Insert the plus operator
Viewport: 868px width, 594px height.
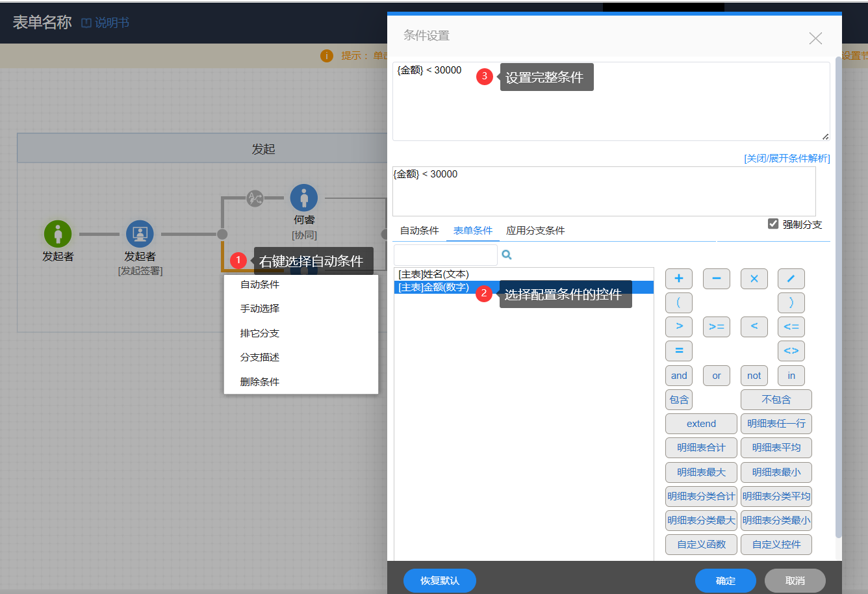(679, 279)
